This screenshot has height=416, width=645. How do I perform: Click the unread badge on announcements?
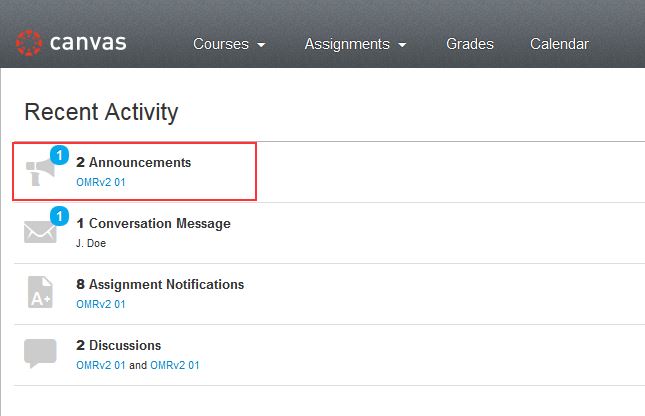pyautogui.click(x=59, y=155)
